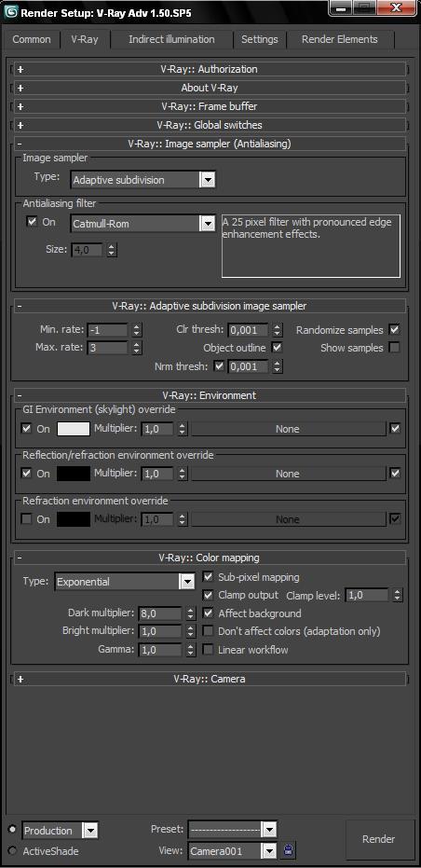The width and height of the screenshot is (421, 868).
Task: Switch to the V-Ray tab
Action: [85, 39]
